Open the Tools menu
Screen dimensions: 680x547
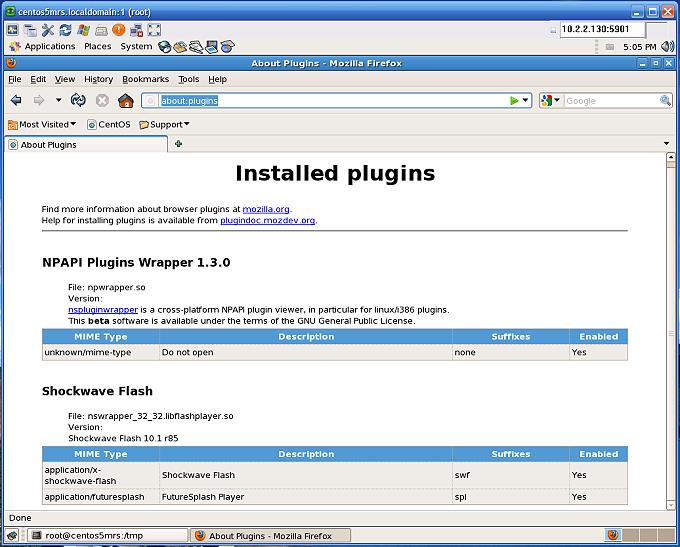188,79
